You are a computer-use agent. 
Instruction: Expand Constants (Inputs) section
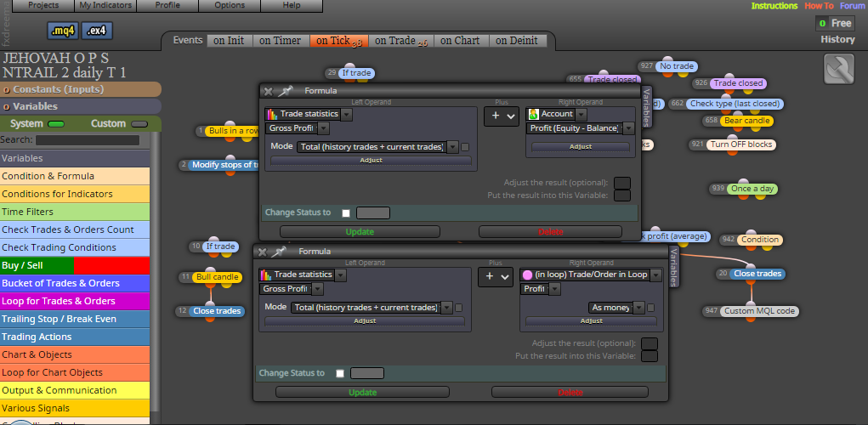click(80, 89)
